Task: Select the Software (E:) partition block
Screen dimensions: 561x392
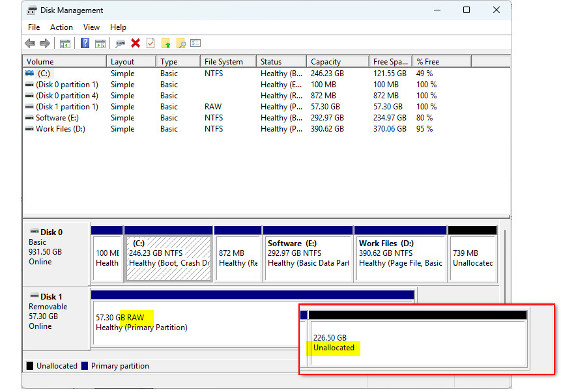Action: pyautogui.click(x=308, y=255)
